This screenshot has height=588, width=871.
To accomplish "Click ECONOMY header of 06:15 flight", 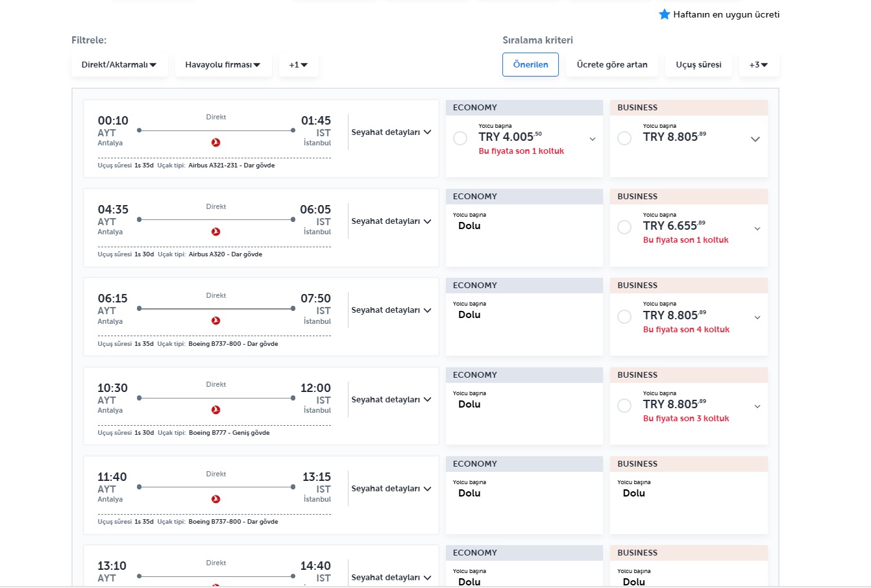I will pos(524,286).
